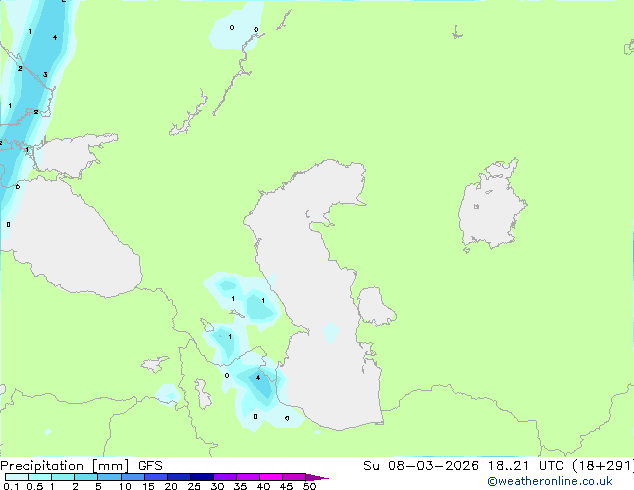Click the '18..21 UTC' time label
Viewport: 634px width, 490px height.
[526, 466]
